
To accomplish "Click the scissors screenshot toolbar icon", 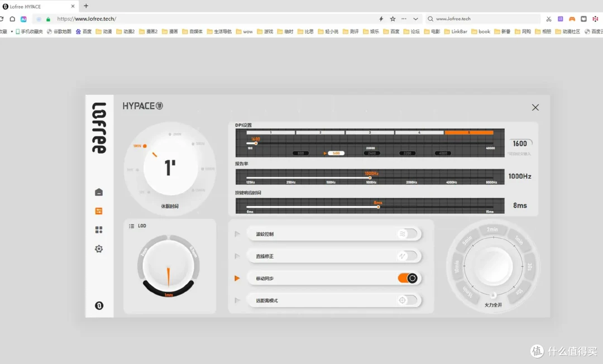I will tap(549, 19).
